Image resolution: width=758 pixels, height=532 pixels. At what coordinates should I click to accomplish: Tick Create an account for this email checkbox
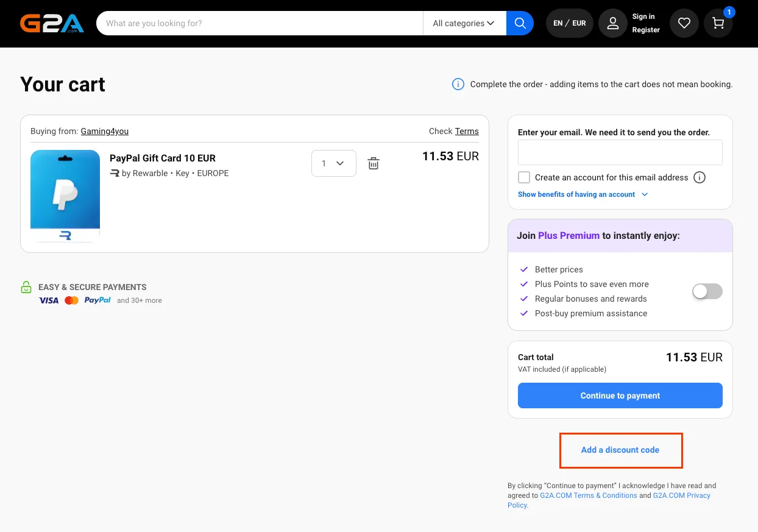pos(524,177)
